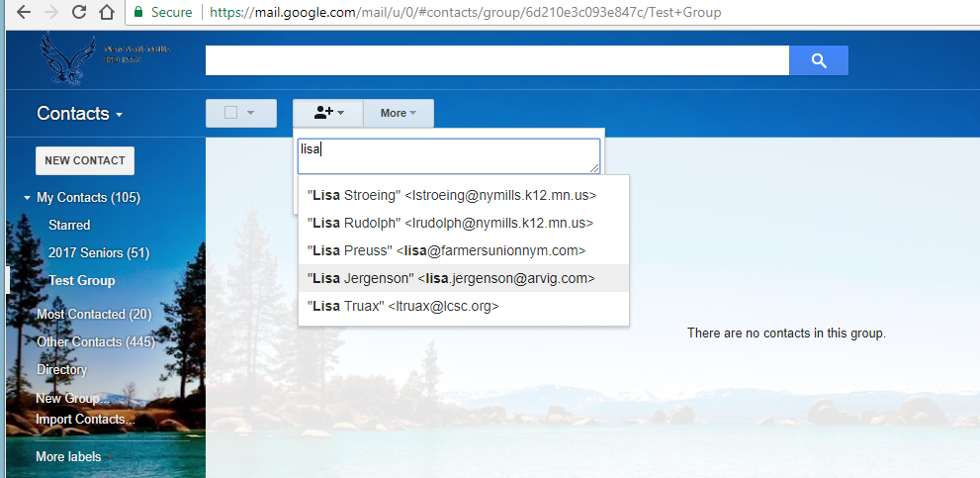Reload the page with the refresh icon
The height and width of the screenshot is (478, 980).
[79, 13]
